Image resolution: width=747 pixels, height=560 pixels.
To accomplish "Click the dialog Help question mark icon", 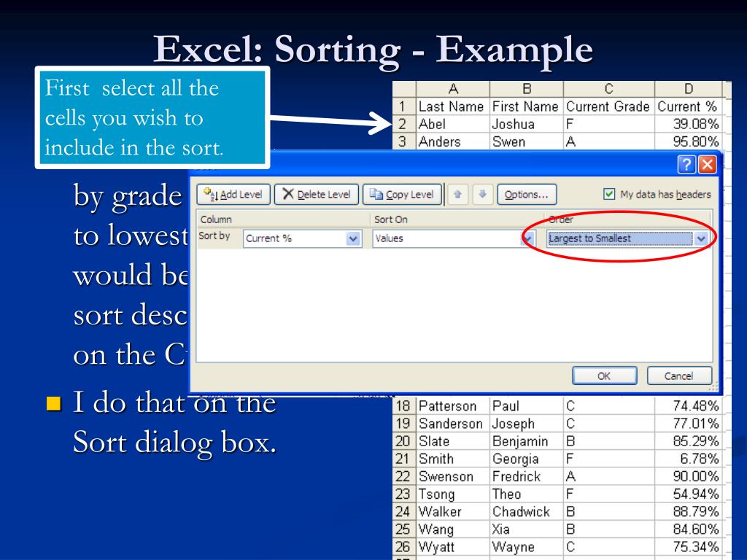I will pos(686,164).
